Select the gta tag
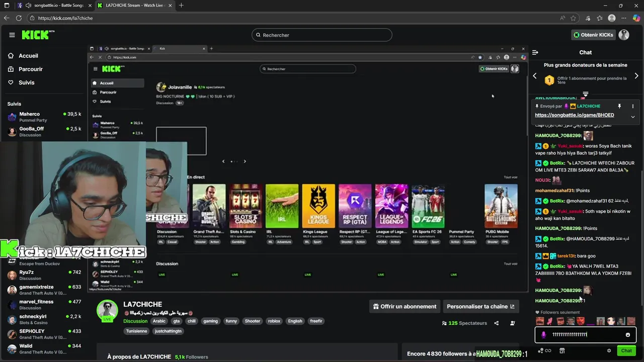 [x=177, y=321]
